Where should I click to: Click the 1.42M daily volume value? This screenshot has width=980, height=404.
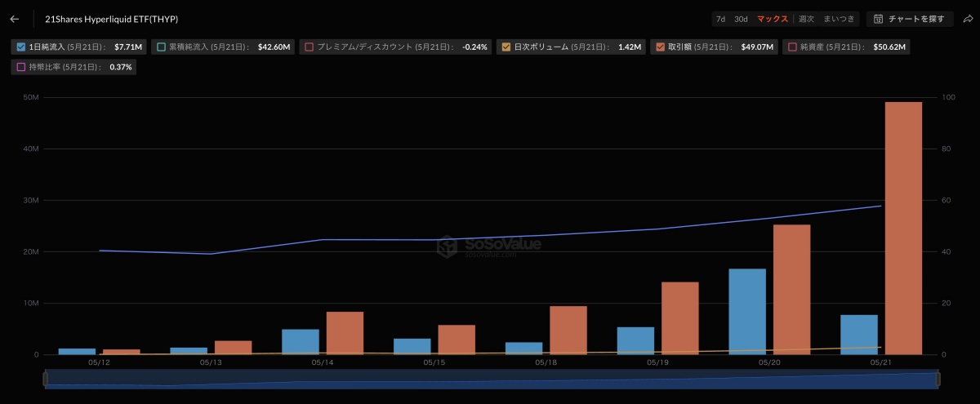click(630, 47)
